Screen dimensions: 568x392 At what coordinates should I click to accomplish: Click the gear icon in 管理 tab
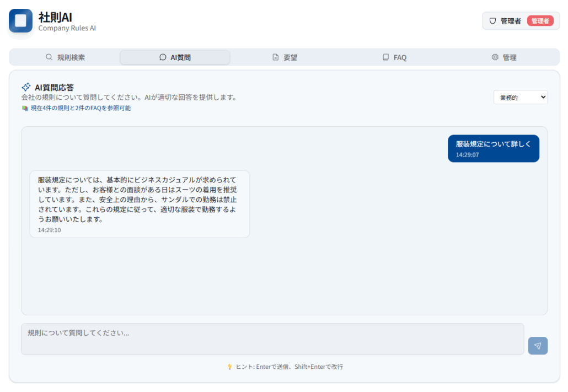pos(495,57)
